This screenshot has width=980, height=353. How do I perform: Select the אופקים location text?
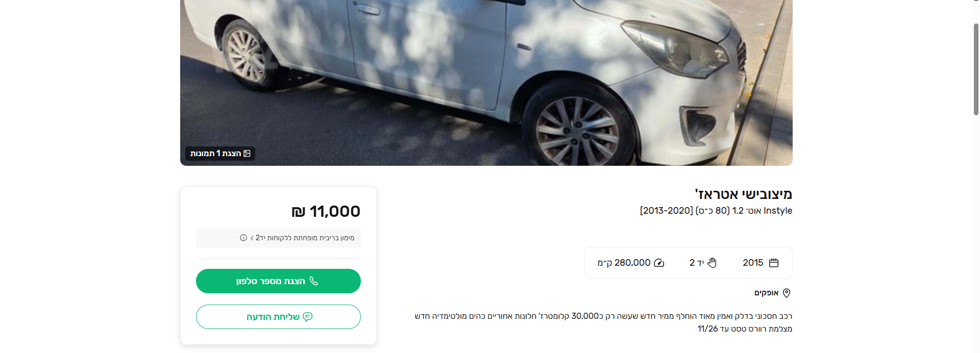tap(766, 293)
